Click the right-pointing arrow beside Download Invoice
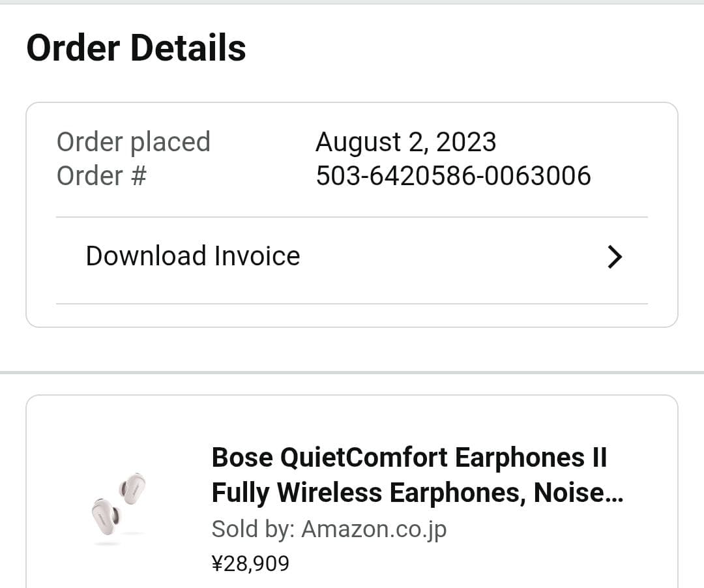 pyautogui.click(x=615, y=256)
